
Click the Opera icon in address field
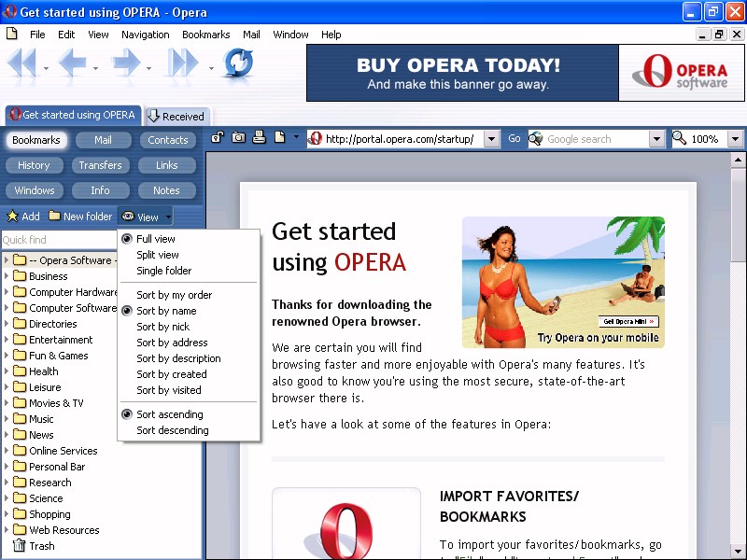point(315,138)
